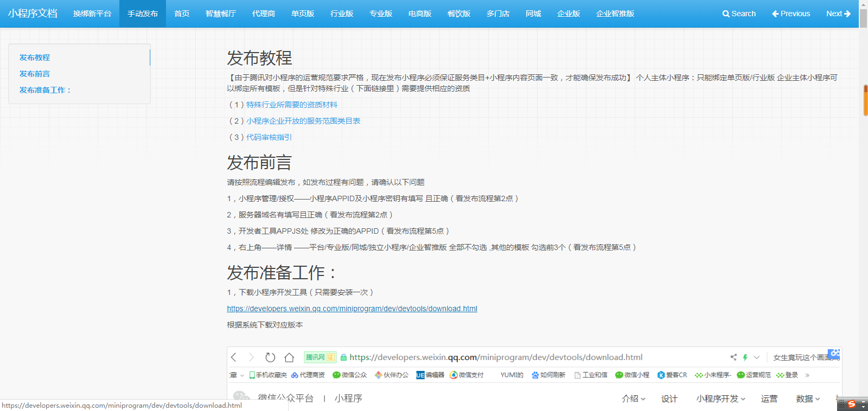Click the Next right arrow icon
This screenshot has width=868, height=411.
[847, 14]
